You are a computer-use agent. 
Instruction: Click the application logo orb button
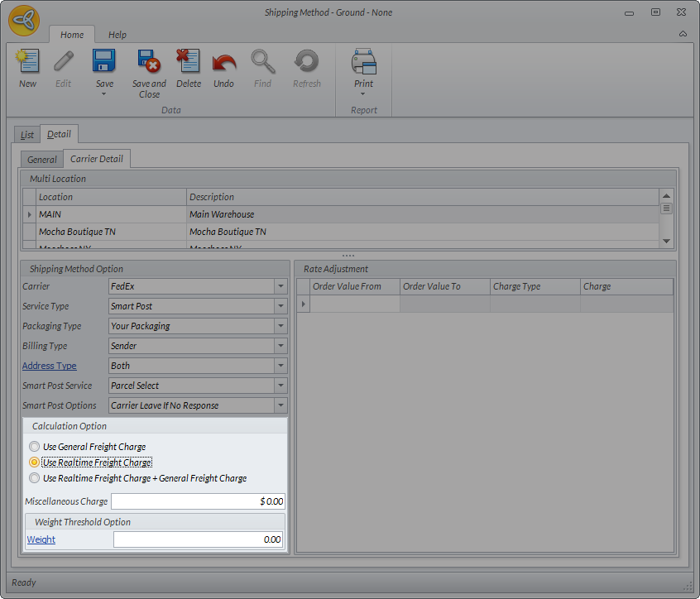coord(24,20)
